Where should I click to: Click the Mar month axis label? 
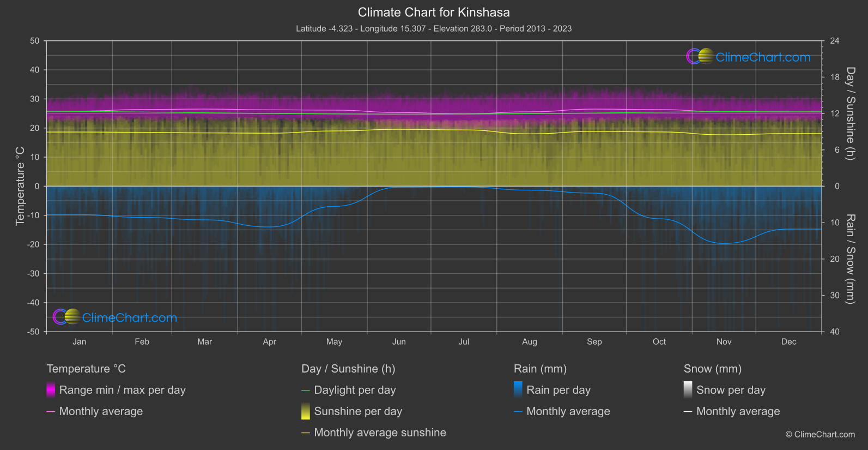pos(205,341)
